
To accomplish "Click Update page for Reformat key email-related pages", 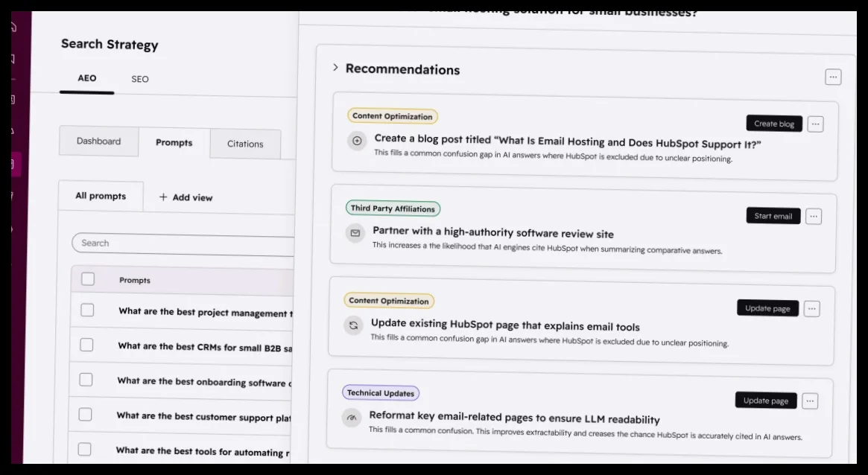I will (x=766, y=401).
